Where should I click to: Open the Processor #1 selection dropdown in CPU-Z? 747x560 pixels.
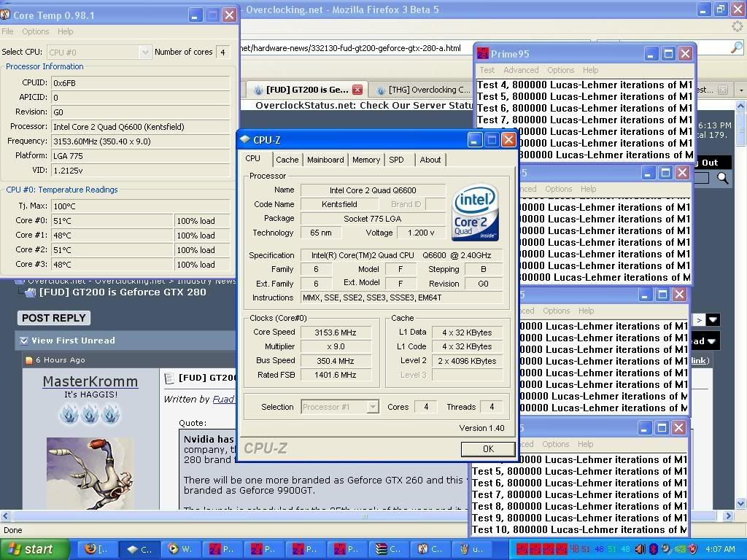[x=373, y=407]
